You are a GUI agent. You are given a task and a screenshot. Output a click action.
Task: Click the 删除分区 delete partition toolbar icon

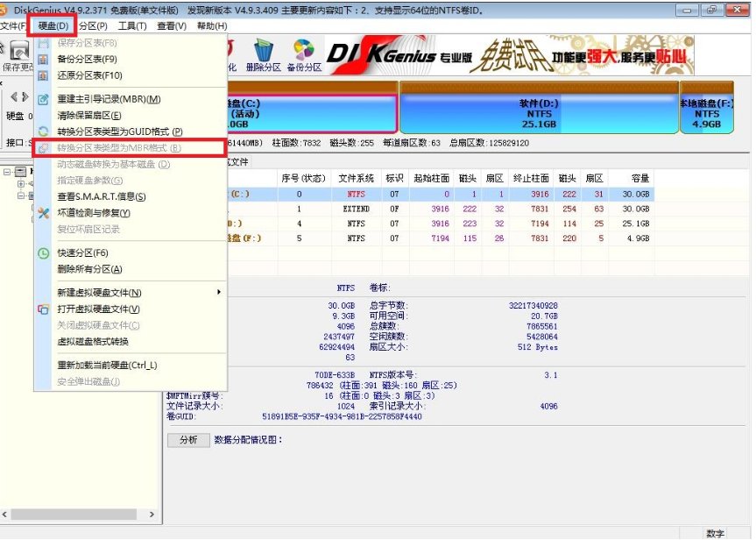point(264,55)
